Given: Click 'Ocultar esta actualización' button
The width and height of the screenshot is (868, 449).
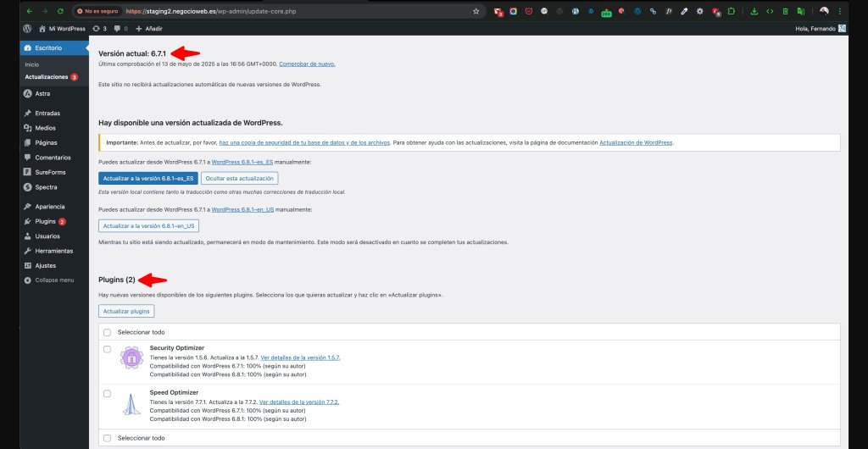Looking at the screenshot, I should pyautogui.click(x=240, y=179).
